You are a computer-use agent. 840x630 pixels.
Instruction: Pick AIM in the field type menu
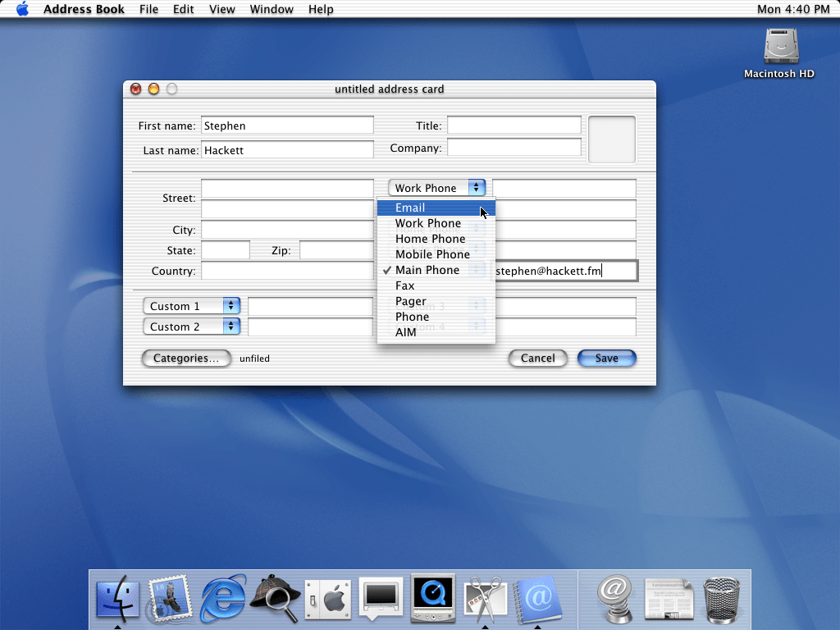406,332
